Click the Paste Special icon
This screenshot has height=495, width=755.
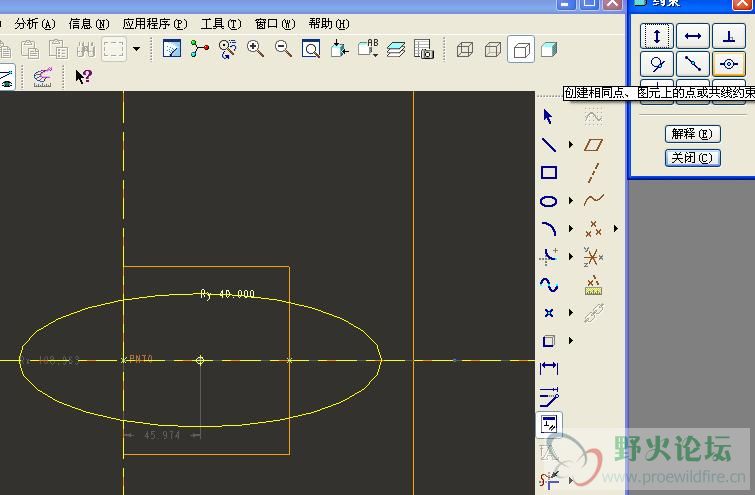58,49
